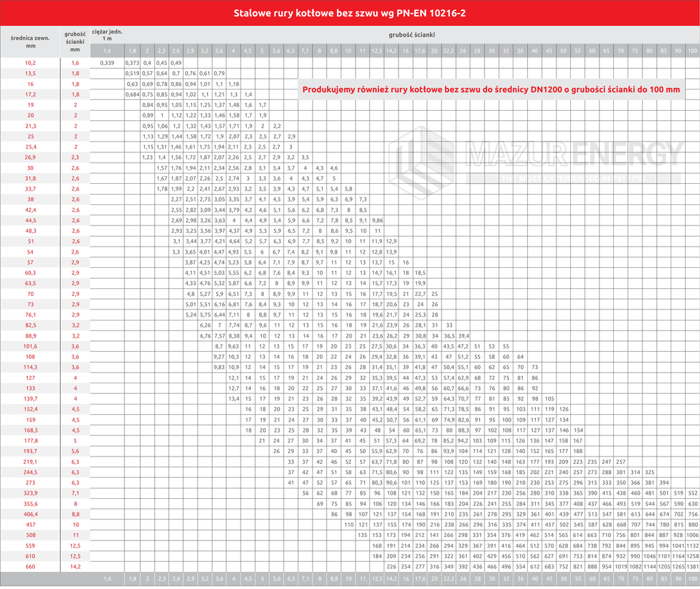
Task: Select the 88,9 diameter row label
Action: pyautogui.click(x=30, y=335)
